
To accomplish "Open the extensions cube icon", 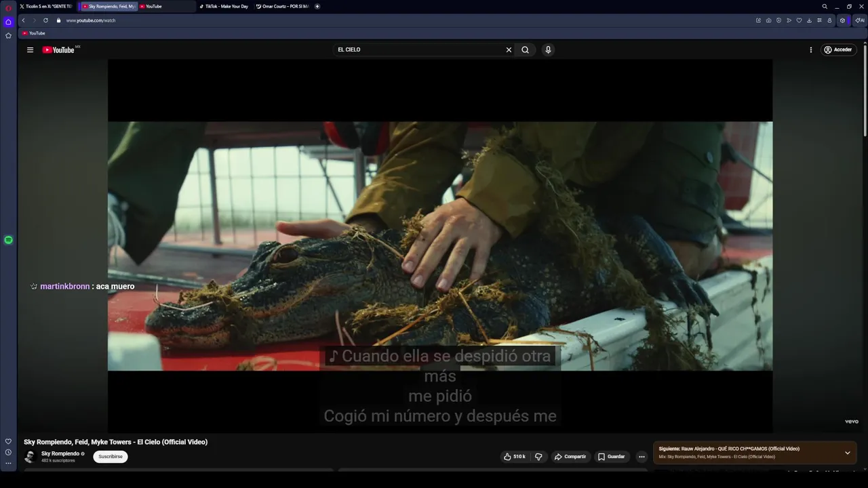I will [843, 20].
